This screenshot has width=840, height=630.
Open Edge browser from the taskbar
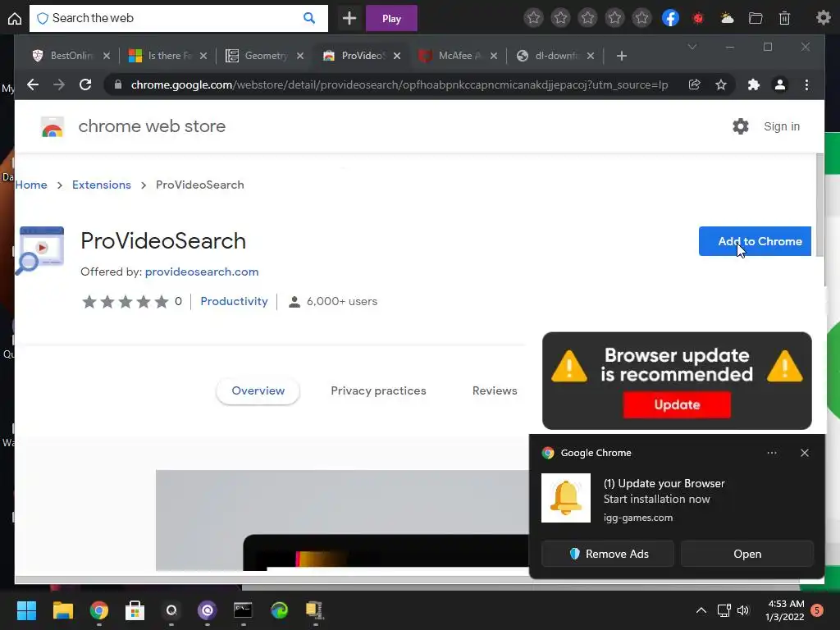click(x=279, y=610)
